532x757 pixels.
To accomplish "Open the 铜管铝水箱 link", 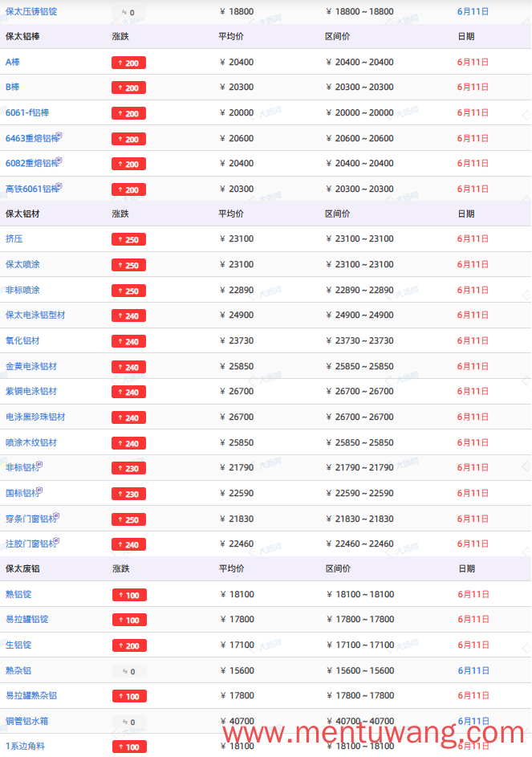I will coord(27,721).
